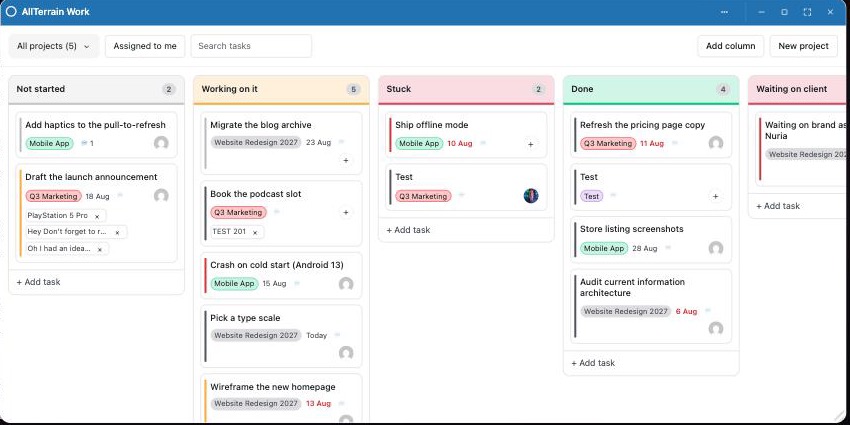Add task in the Stuck column
850x425 pixels.
408,230
